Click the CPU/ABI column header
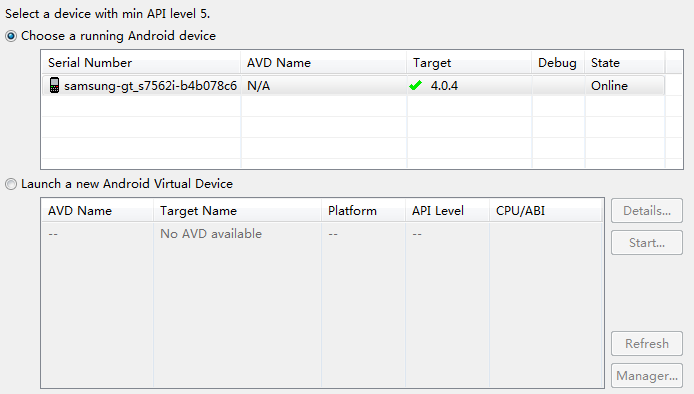This screenshot has height=394, width=694. (545, 210)
